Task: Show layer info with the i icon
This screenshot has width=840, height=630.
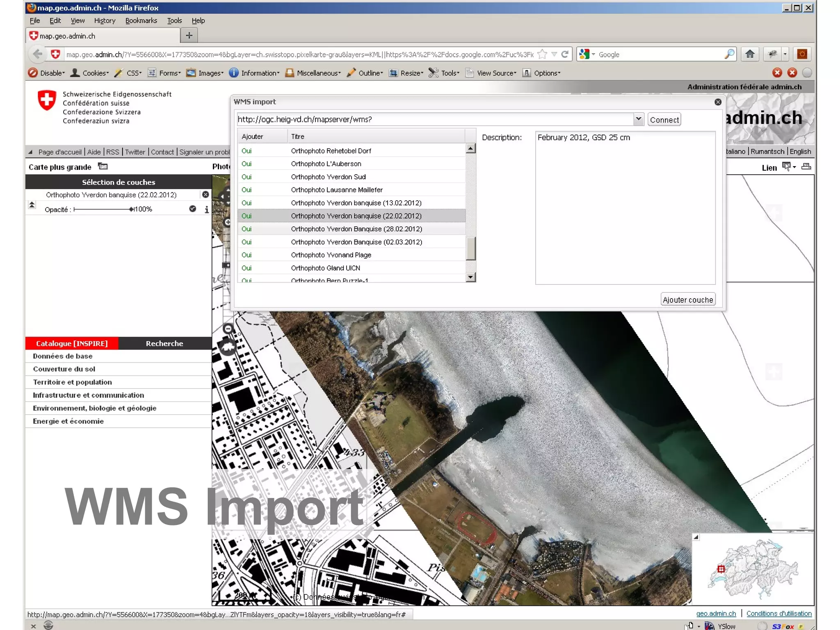Action: tap(206, 209)
